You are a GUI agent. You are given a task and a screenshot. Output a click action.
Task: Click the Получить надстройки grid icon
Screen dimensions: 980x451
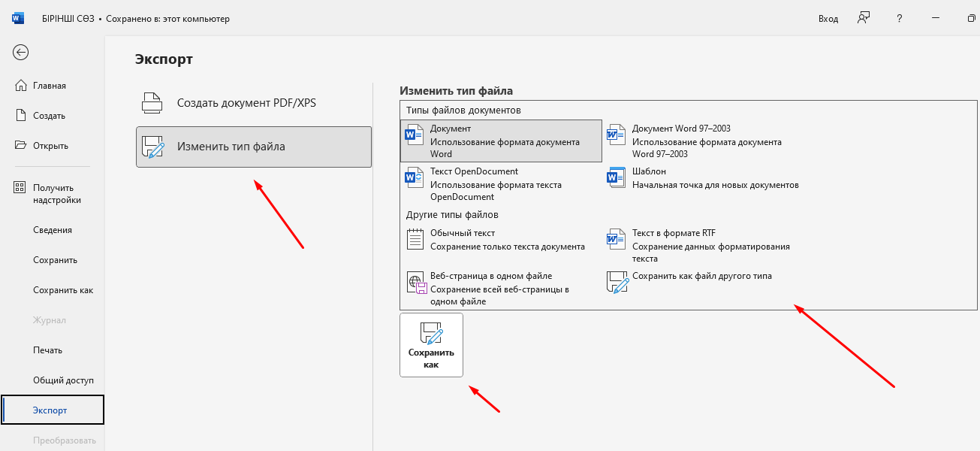(x=21, y=188)
